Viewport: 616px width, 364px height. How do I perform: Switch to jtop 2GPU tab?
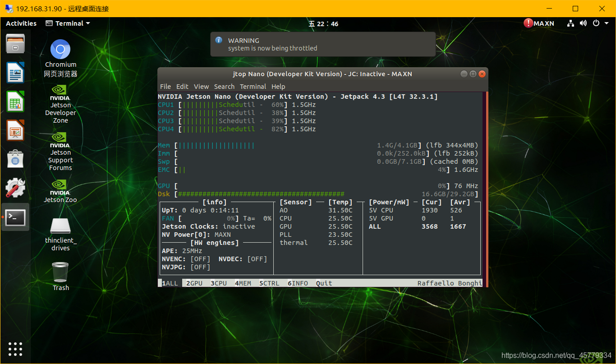tap(194, 283)
